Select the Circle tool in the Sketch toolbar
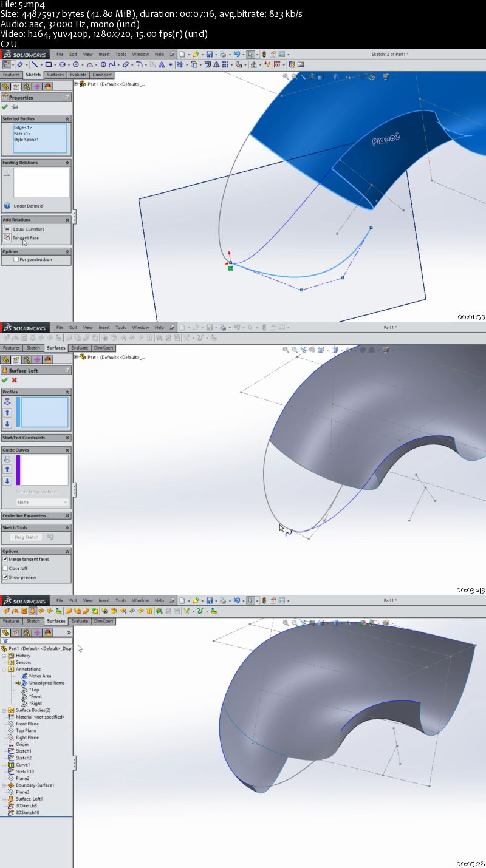 coord(75,64)
